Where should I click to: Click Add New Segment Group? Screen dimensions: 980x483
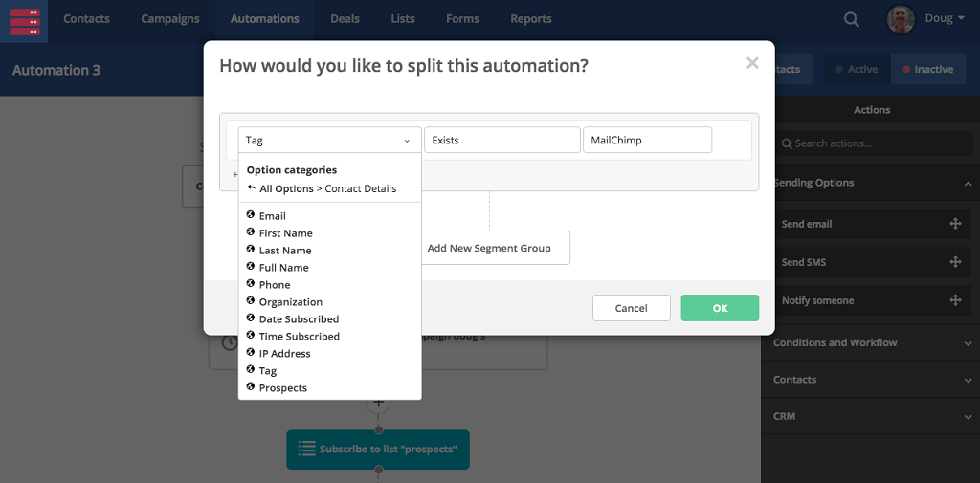coord(489,248)
